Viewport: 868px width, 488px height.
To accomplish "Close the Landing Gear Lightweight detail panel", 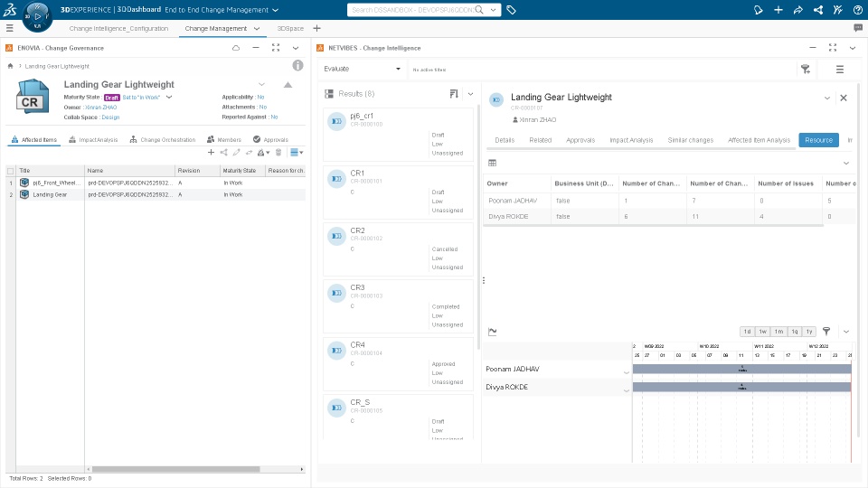I will (x=844, y=98).
